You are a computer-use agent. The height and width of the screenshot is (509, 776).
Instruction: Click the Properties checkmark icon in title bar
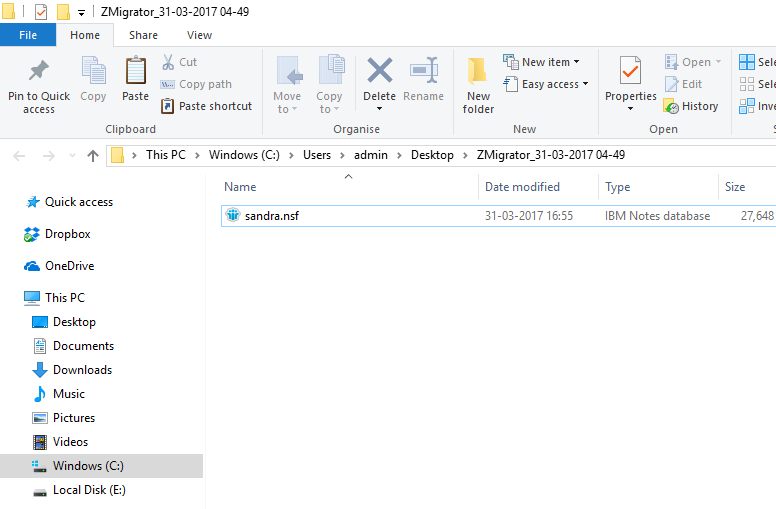click(41, 11)
